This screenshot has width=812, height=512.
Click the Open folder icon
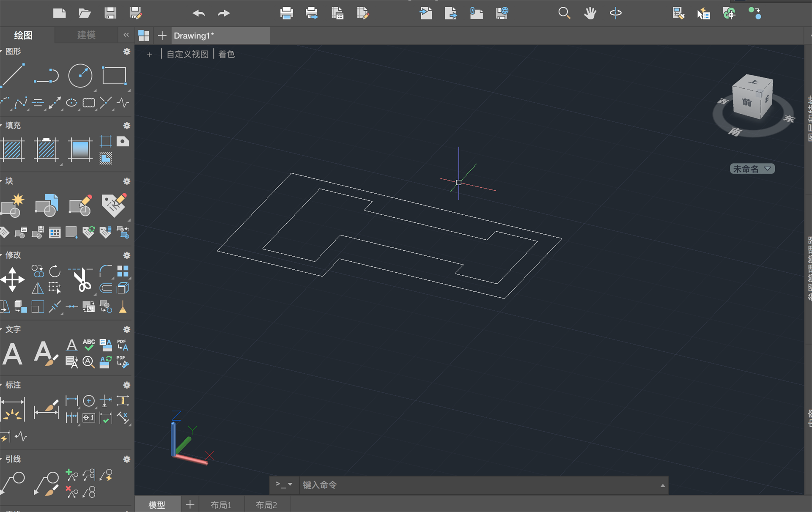coord(85,13)
